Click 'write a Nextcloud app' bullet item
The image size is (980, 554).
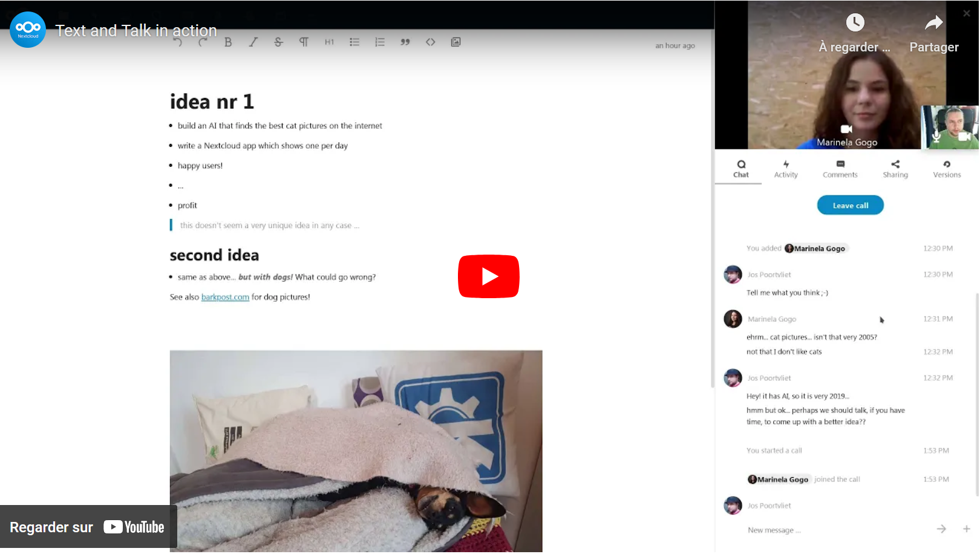(x=263, y=146)
